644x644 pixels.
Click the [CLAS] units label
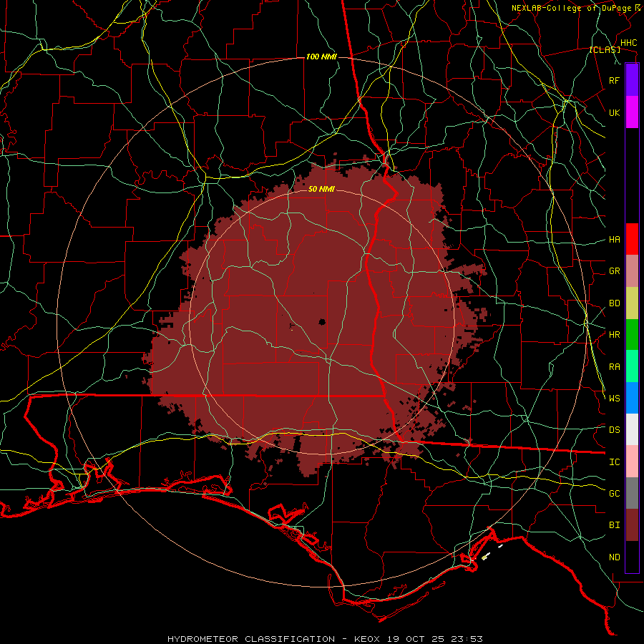pyautogui.click(x=605, y=50)
